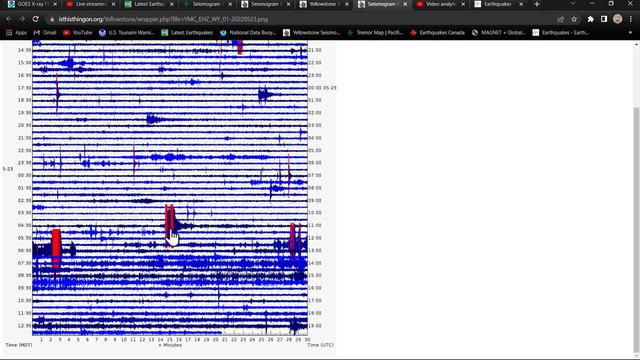Close the active Seismogram tab
Image resolution: width=640 pixels, height=360 pixels.
(x=405, y=4)
